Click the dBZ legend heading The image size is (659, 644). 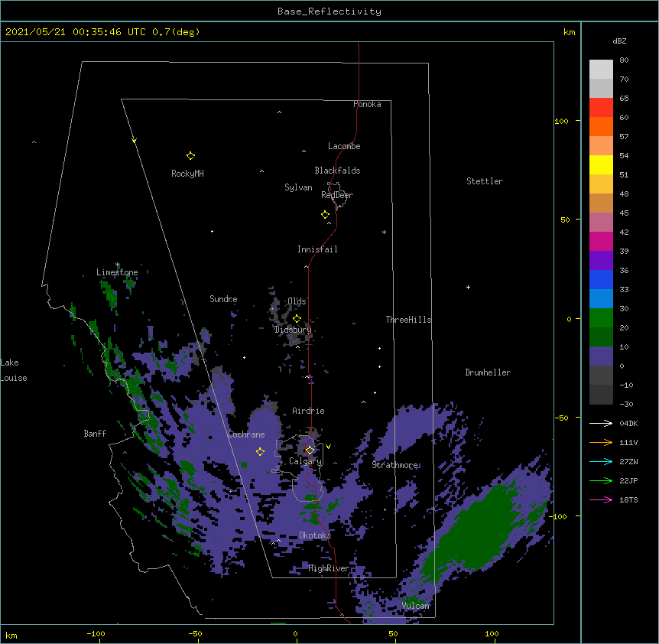619,41
